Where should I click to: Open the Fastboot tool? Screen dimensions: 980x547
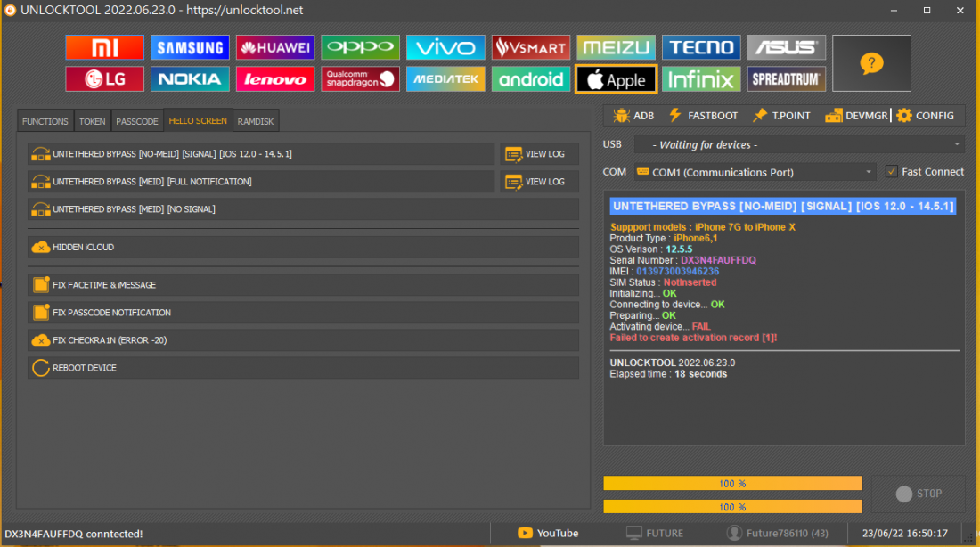coord(703,116)
